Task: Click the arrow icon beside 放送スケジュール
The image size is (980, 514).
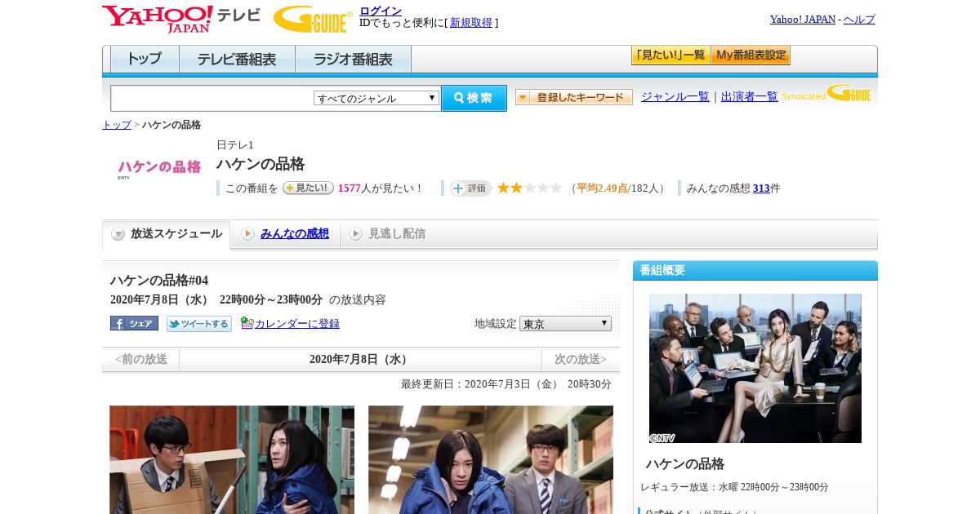Action: (118, 234)
